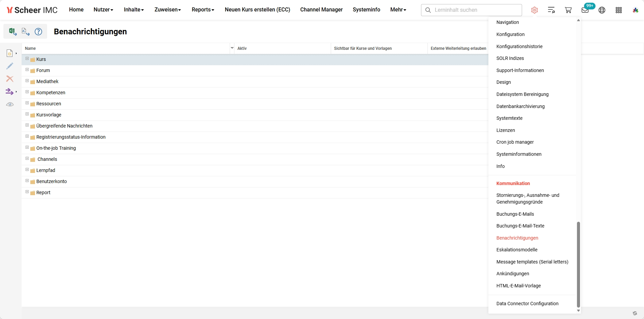Click the Channels folder icon
The height and width of the screenshot is (319, 644).
[x=33, y=159]
